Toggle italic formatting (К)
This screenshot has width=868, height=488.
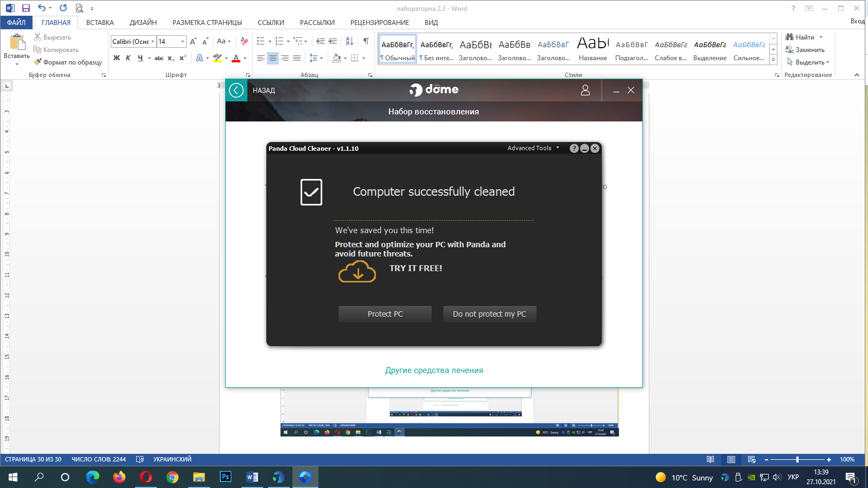coord(128,58)
